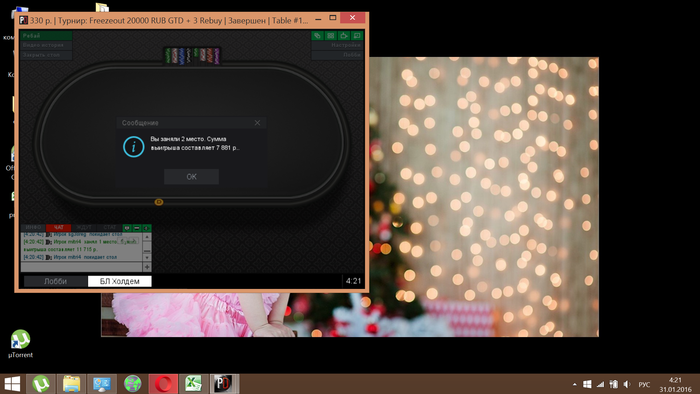The width and height of the screenshot is (700, 394).
Task: Open Настройки in the poker table
Action: tap(338, 45)
